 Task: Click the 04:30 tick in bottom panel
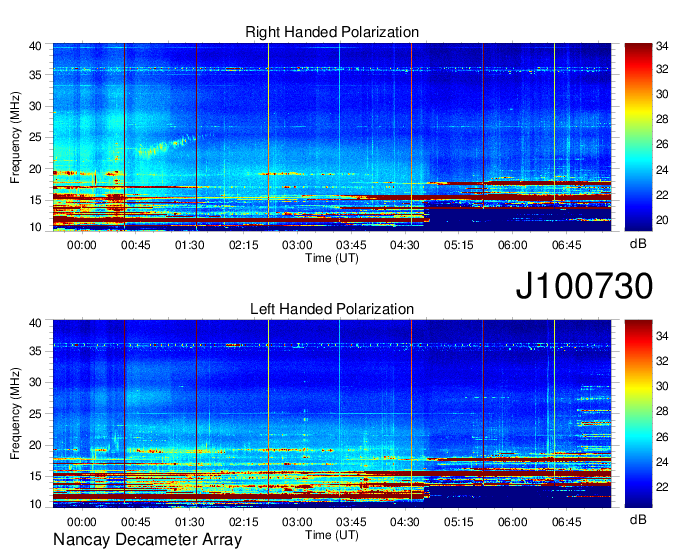(405, 522)
